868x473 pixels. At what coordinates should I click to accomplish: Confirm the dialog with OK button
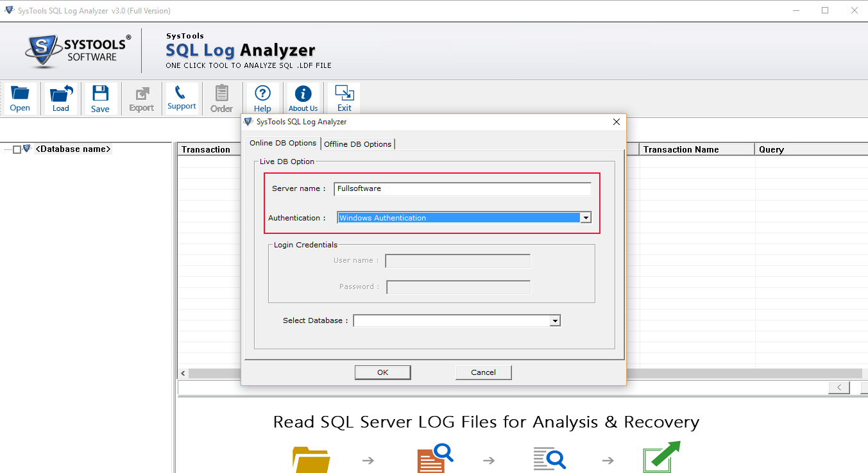[383, 372]
